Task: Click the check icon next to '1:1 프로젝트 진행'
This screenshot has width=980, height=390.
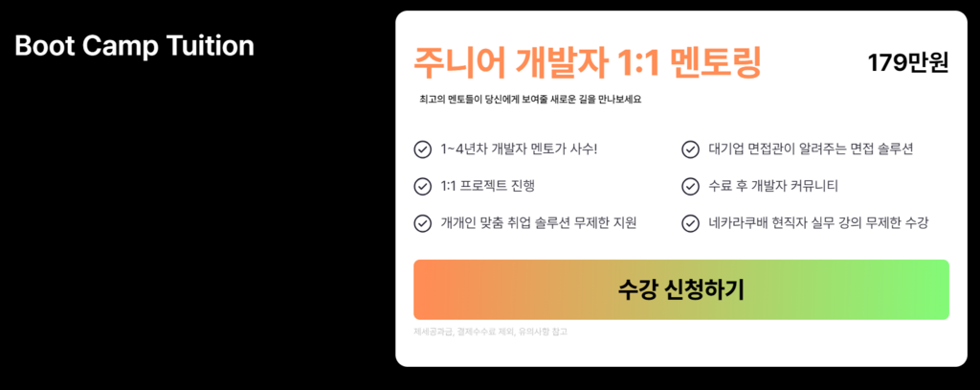Action: (422, 186)
